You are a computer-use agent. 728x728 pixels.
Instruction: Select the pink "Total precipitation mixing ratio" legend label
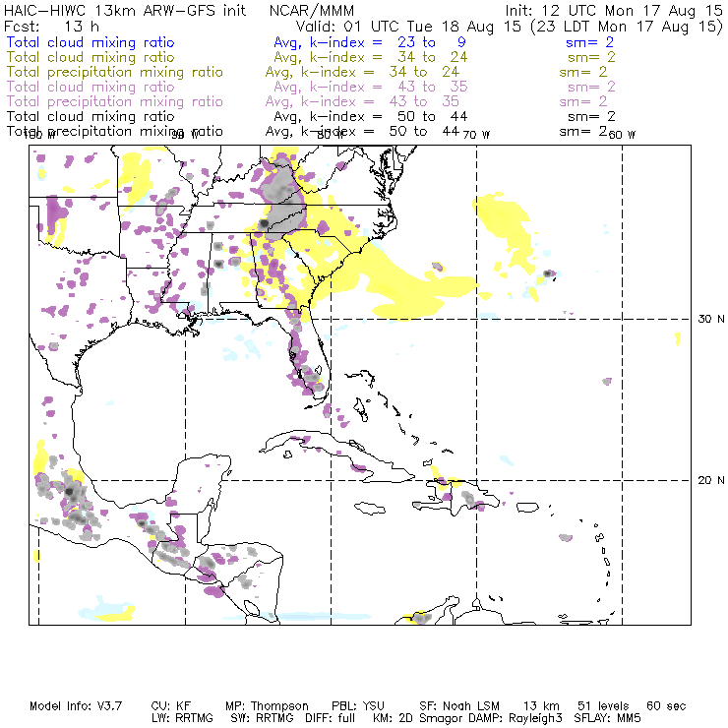[x=115, y=101]
